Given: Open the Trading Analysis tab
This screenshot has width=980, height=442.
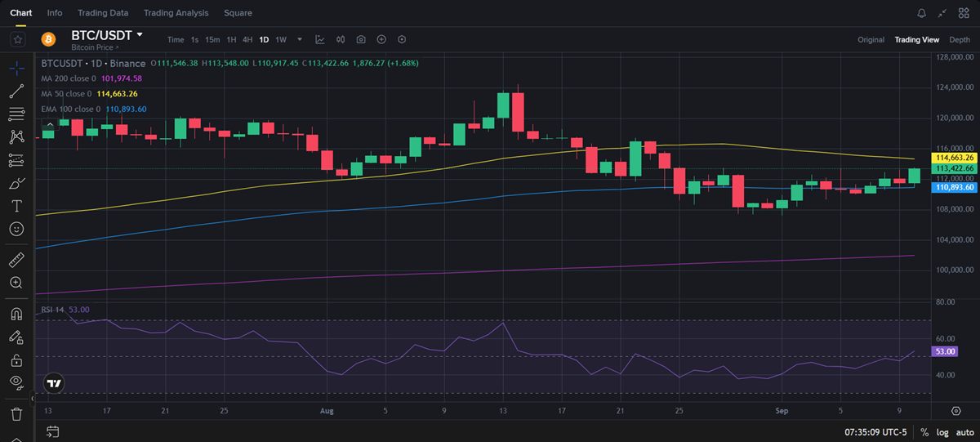Looking at the screenshot, I should [x=176, y=13].
